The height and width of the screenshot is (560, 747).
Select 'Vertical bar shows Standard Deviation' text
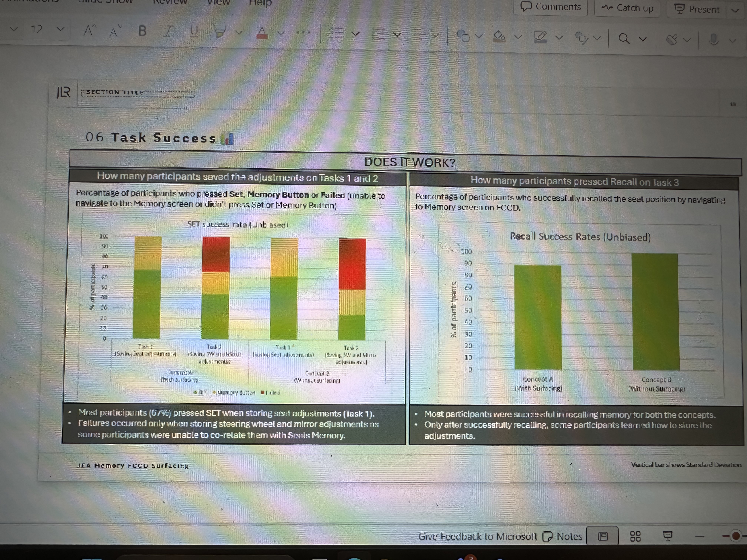[686, 465]
